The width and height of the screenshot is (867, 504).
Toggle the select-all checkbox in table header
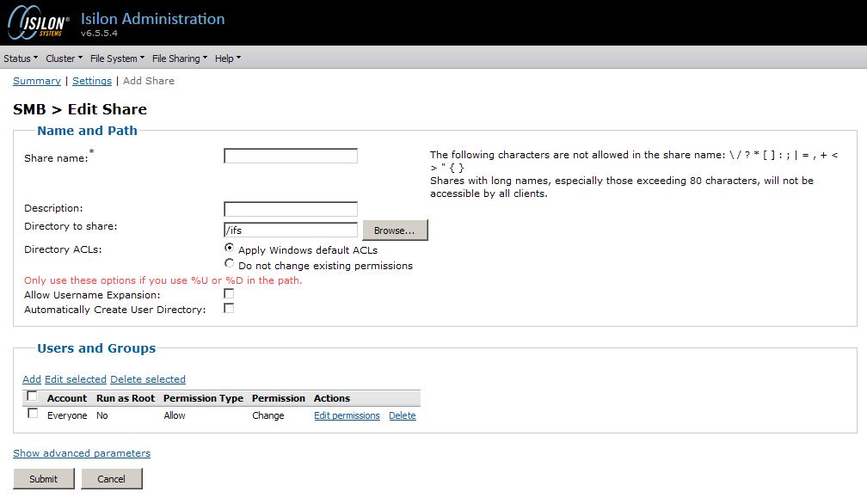(32, 396)
